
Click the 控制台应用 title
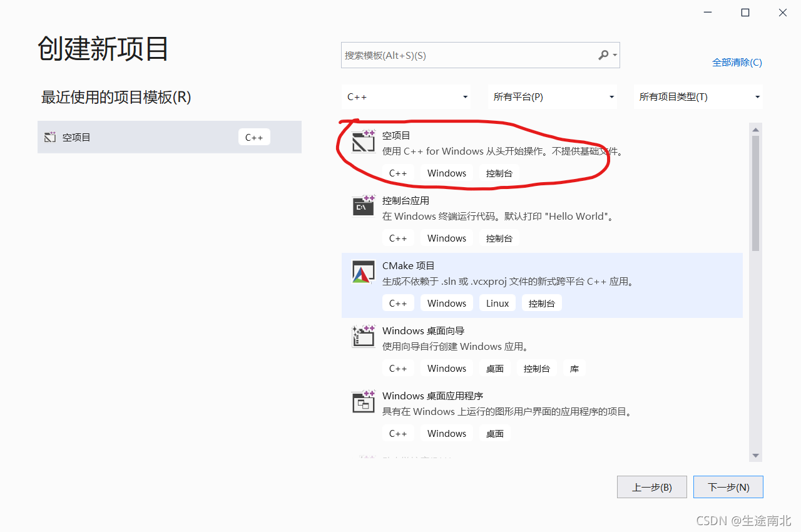click(406, 200)
